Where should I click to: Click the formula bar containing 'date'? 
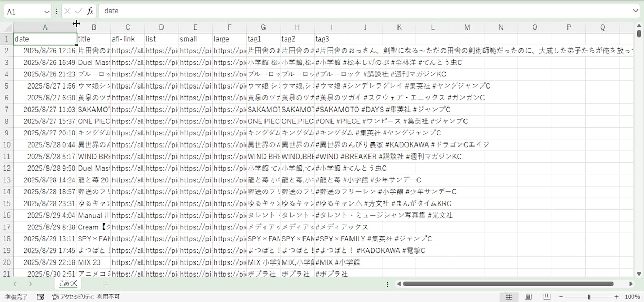tap(364, 11)
